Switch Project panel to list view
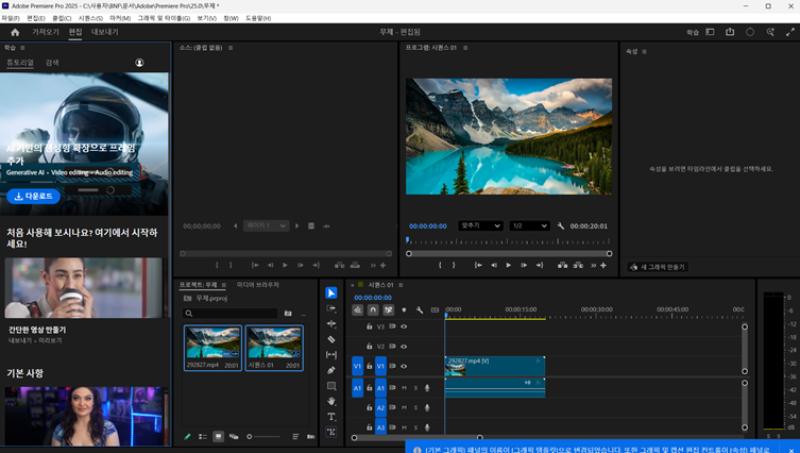Viewport: 800px width, 453px height. click(203, 437)
